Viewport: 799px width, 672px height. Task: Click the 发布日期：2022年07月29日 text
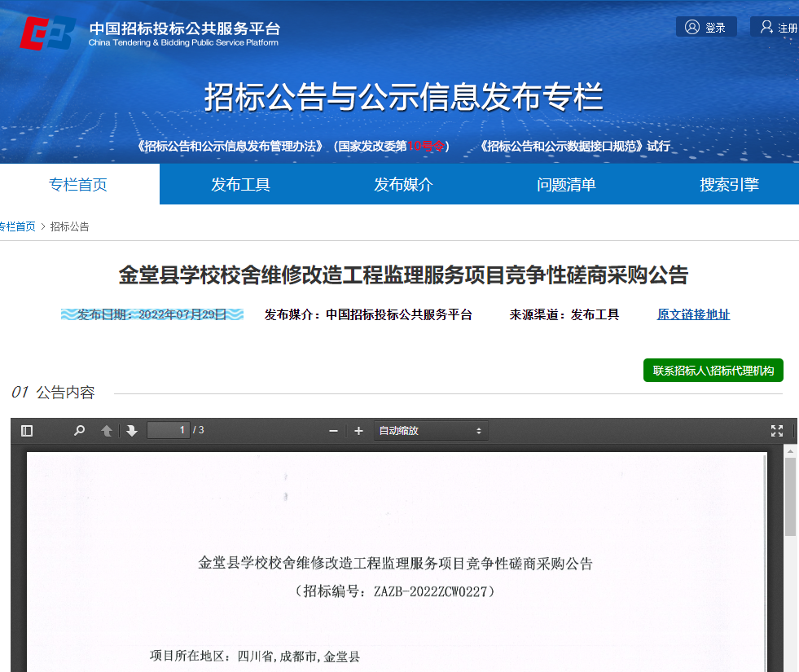point(151,314)
